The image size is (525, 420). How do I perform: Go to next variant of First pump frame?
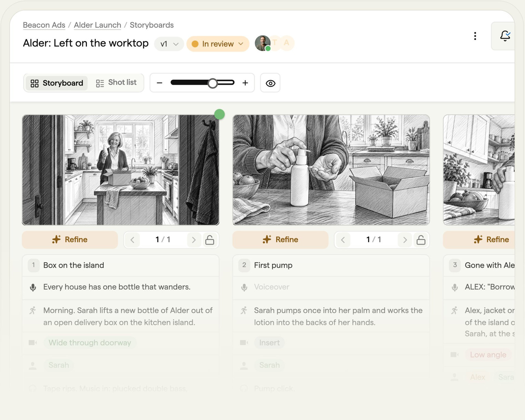(x=405, y=240)
